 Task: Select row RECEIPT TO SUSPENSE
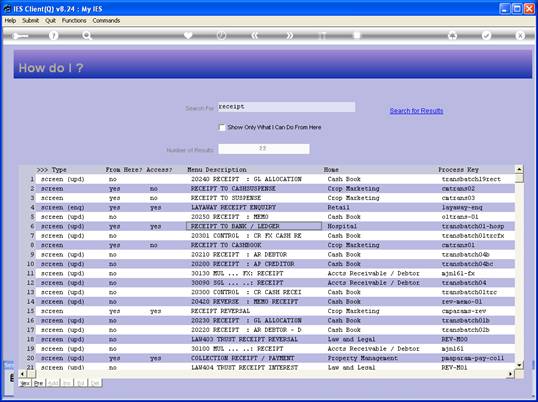275,198
